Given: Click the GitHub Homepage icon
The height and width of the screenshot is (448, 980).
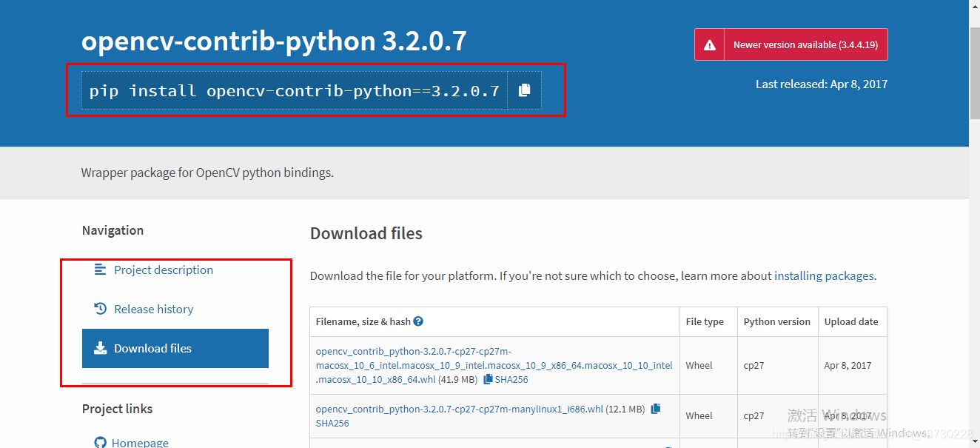Looking at the screenshot, I should coord(101,443).
